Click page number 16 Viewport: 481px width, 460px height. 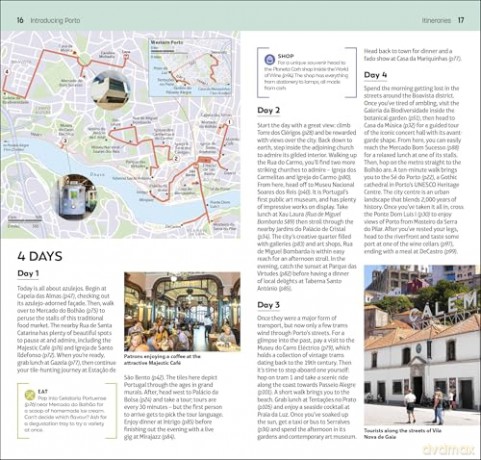20,20
